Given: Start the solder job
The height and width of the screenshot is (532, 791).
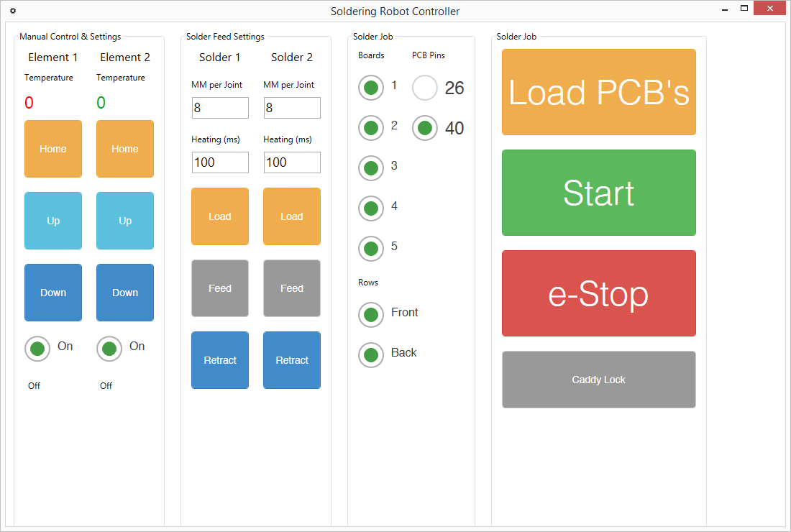Looking at the screenshot, I should [598, 193].
